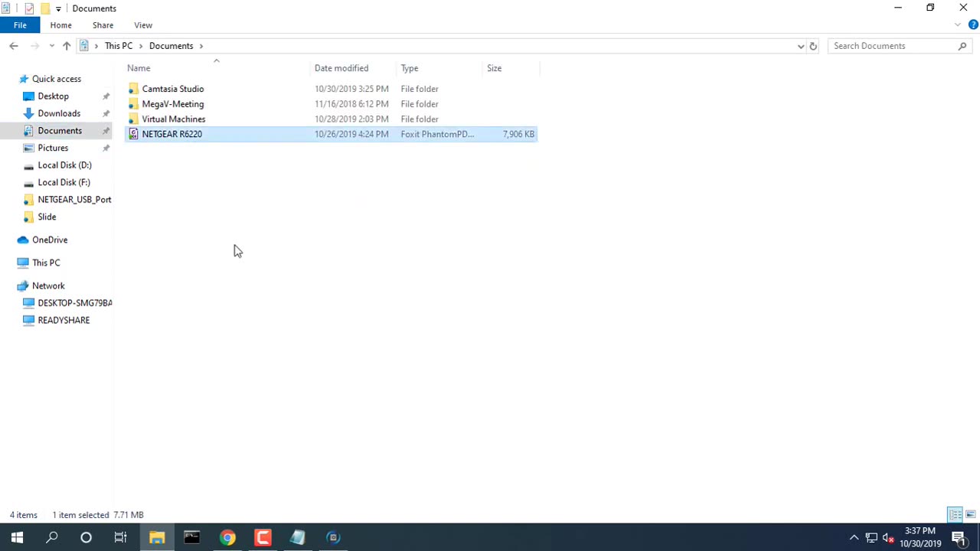
Task: Select This PC in the navigation pane
Action: click(x=46, y=262)
